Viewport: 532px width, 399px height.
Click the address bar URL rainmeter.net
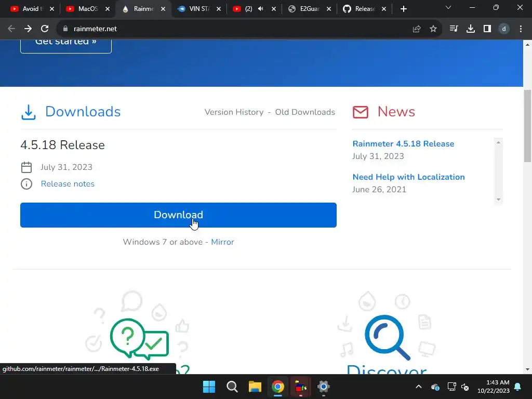tap(95, 29)
